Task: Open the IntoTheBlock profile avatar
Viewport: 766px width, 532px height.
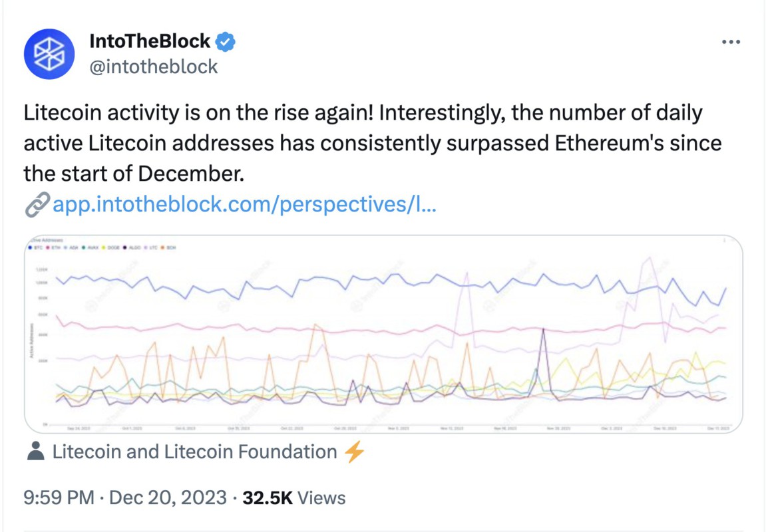Action: tap(49, 54)
